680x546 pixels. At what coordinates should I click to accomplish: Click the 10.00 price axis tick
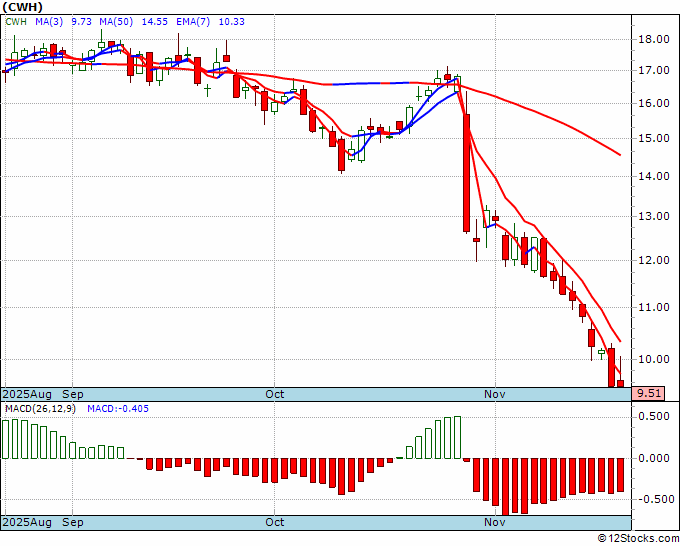pos(656,359)
